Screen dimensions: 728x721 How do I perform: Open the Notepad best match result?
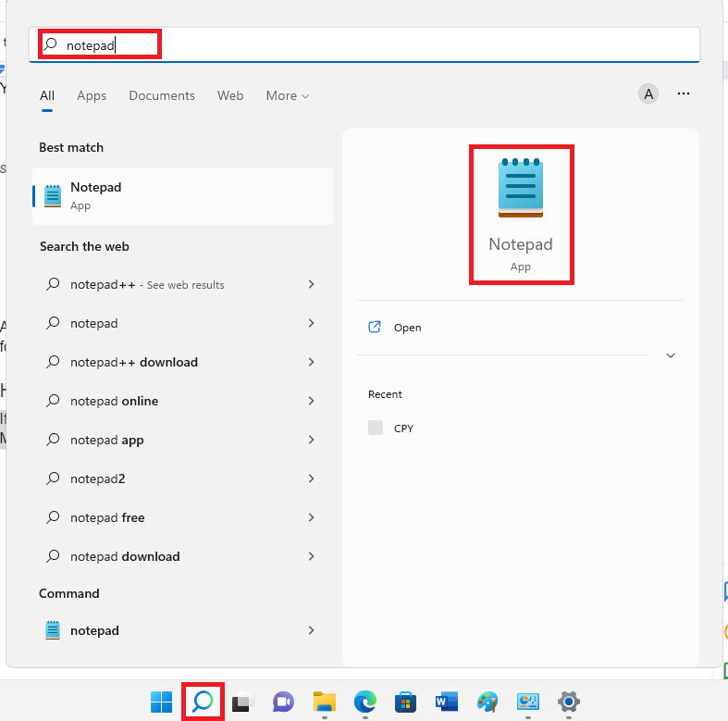click(x=183, y=196)
